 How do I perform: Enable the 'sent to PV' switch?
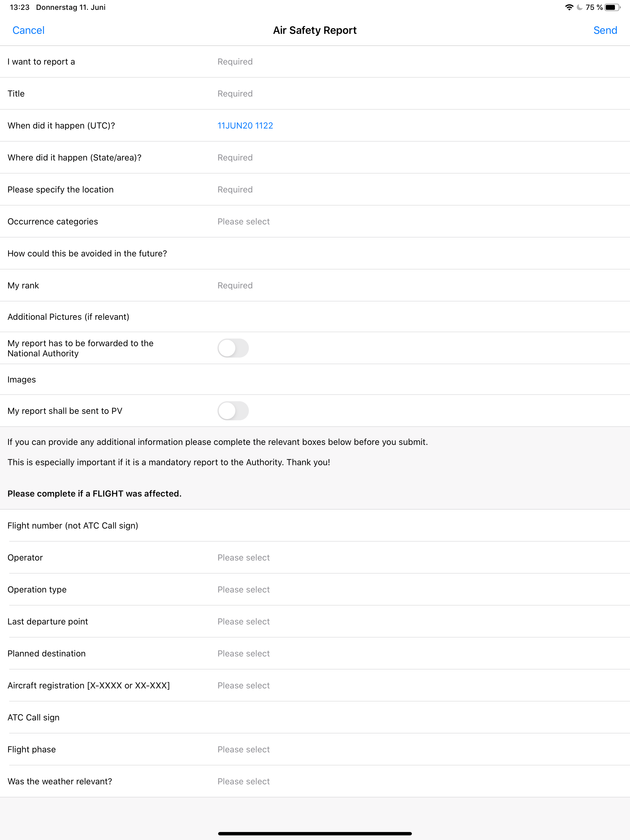click(x=233, y=410)
